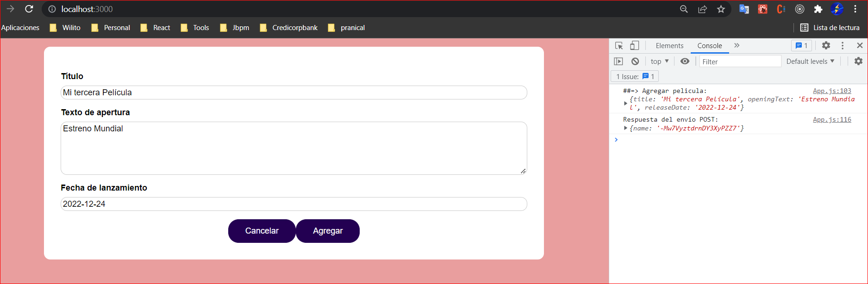
Task: Share this page icon
Action: point(702,9)
